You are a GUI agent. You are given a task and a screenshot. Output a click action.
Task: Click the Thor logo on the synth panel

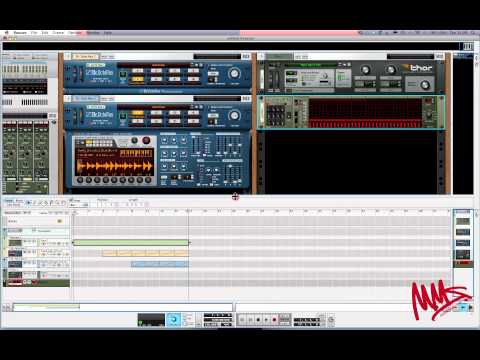[418, 68]
